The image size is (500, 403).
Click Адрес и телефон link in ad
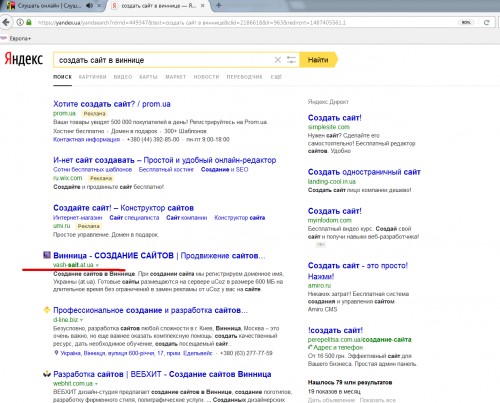tap(338, 347)
